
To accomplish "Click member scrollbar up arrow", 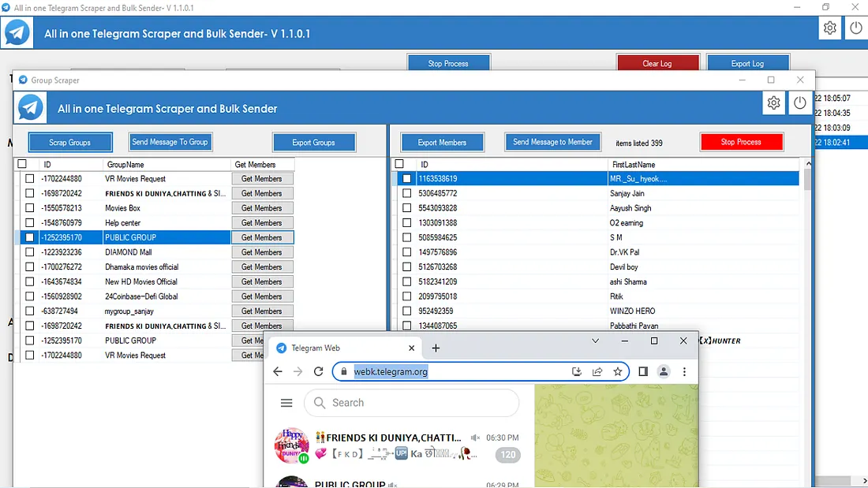I will 808,164.
